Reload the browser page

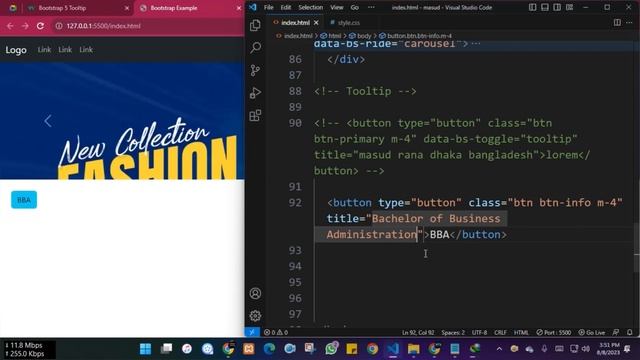coord(40,26)
